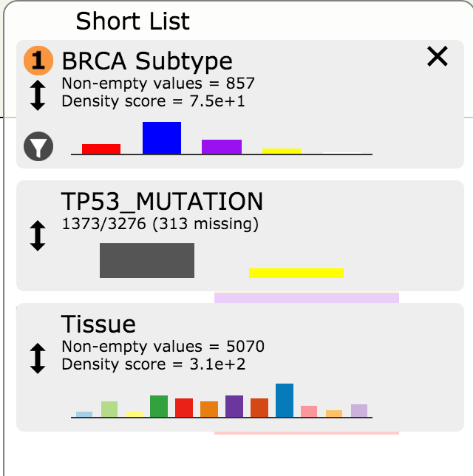This screenshot has width=473, height=476.
Task: Click the yellow TP53_MUTATION bar
Action: pyautogui.click(x=296, y=273)
